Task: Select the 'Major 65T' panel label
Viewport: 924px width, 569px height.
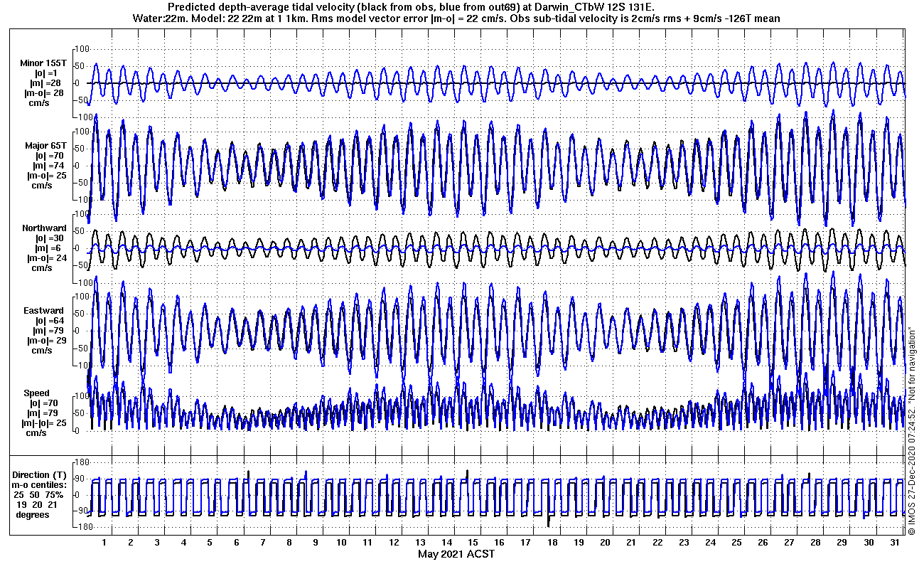Action: point(45,146)
